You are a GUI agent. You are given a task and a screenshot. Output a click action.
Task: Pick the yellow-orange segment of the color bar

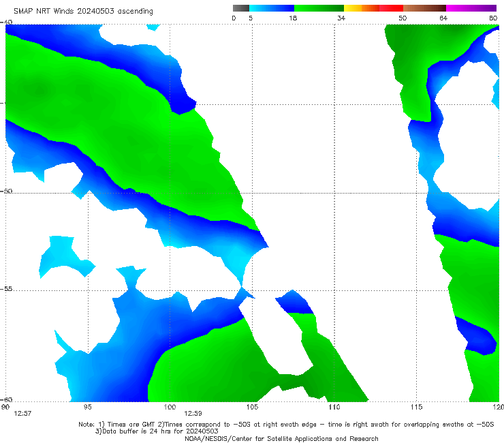coord(362,8)
